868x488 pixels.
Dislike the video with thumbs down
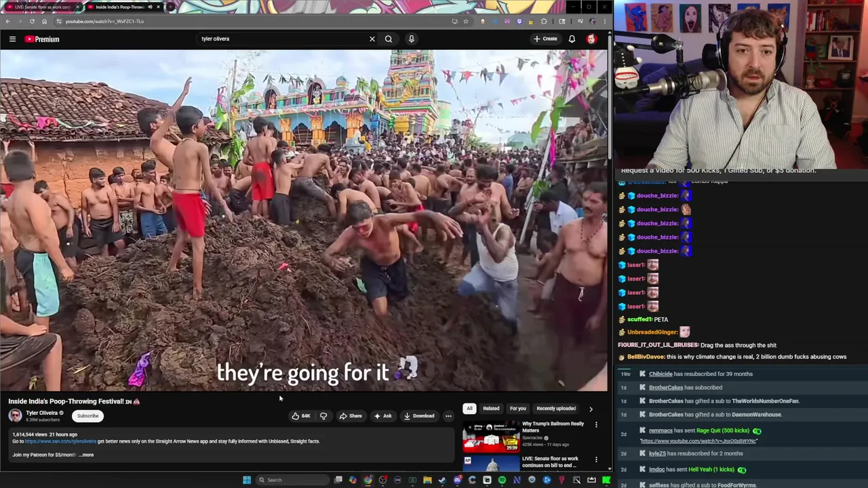[323, 416]
